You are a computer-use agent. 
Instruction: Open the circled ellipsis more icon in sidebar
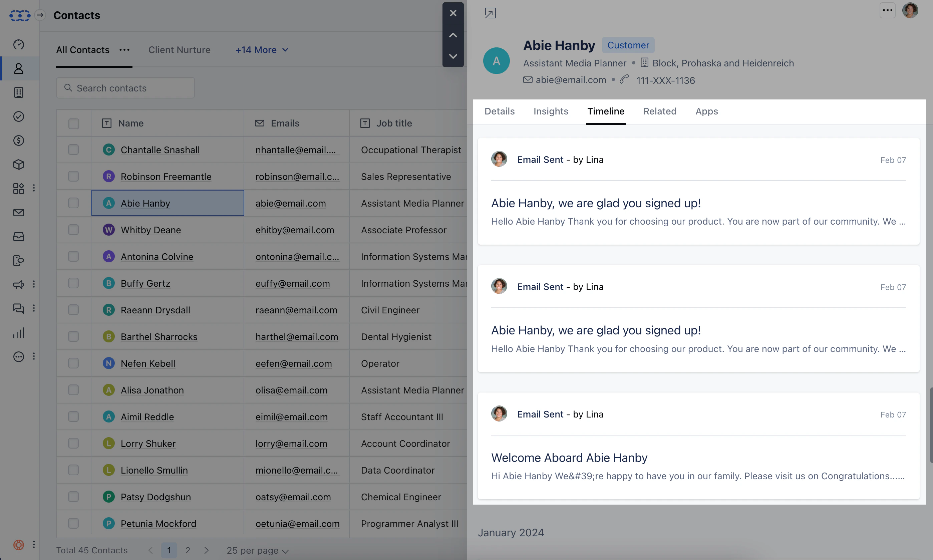18,357
